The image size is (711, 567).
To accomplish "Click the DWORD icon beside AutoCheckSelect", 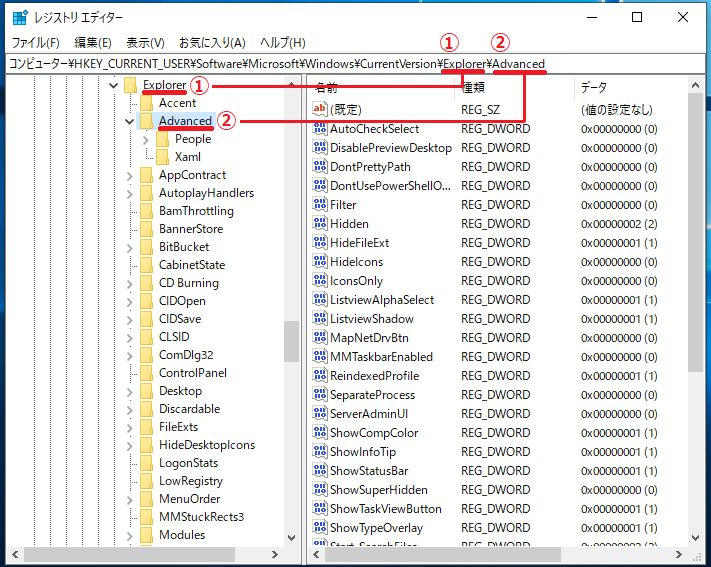I will click(x=320, y=129).
